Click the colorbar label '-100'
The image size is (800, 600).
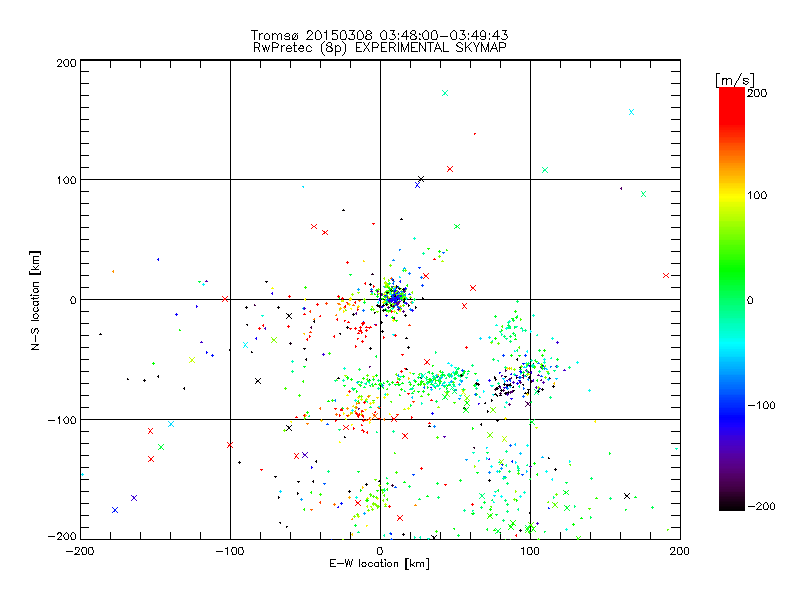click(761, 405)
